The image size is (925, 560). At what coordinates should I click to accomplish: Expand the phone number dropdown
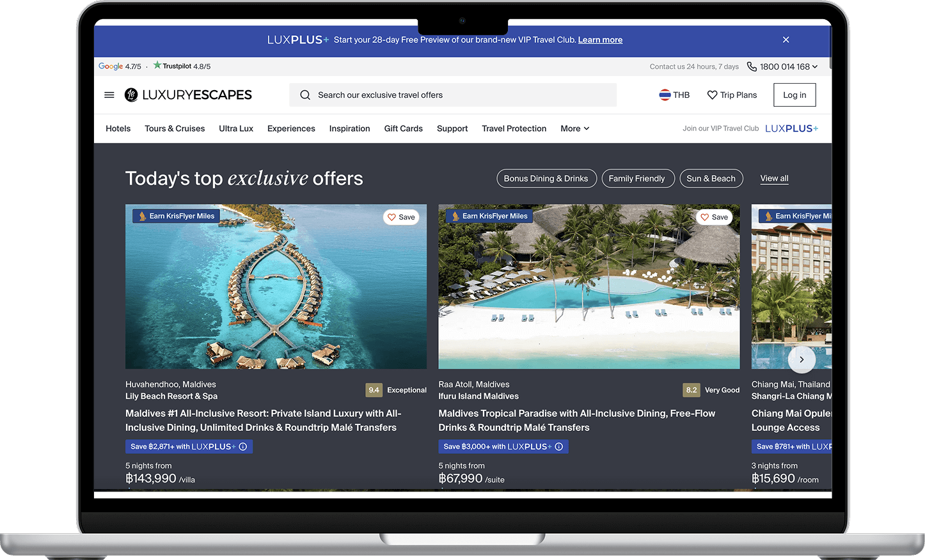[x=815, y=66]
